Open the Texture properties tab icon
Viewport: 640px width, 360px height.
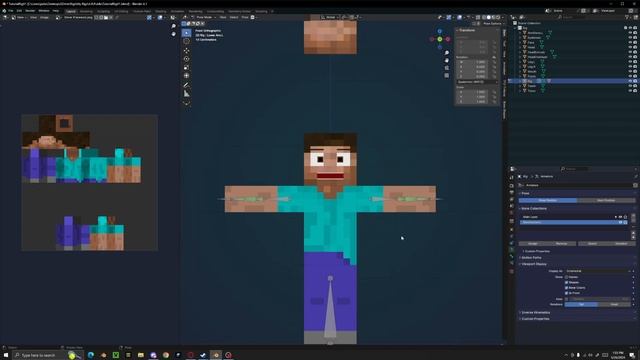pos(511,271)
